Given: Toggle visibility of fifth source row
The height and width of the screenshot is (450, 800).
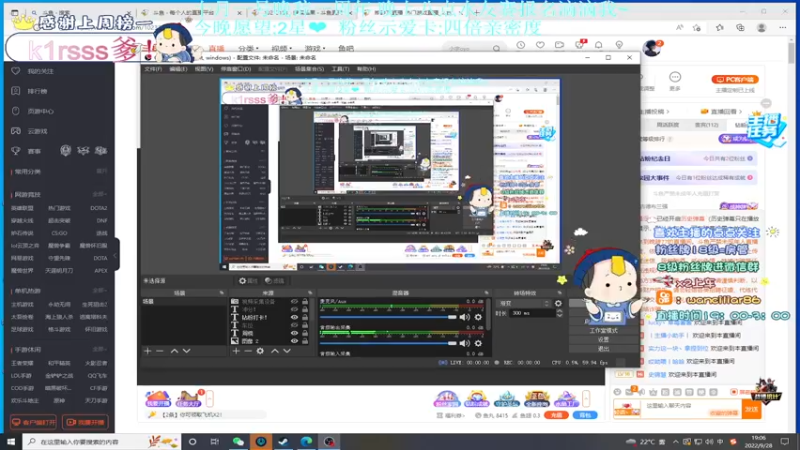Looking at the screenshot, I should [x=294, y=333].
